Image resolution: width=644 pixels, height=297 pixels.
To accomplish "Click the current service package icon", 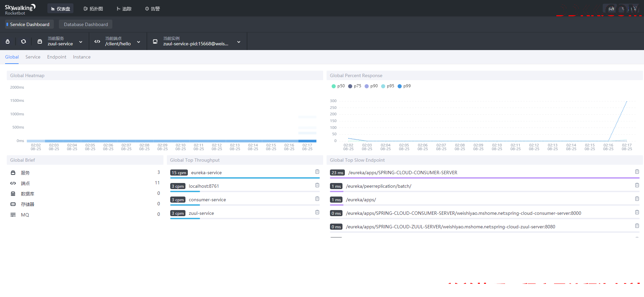I will (x=40, y=41).
